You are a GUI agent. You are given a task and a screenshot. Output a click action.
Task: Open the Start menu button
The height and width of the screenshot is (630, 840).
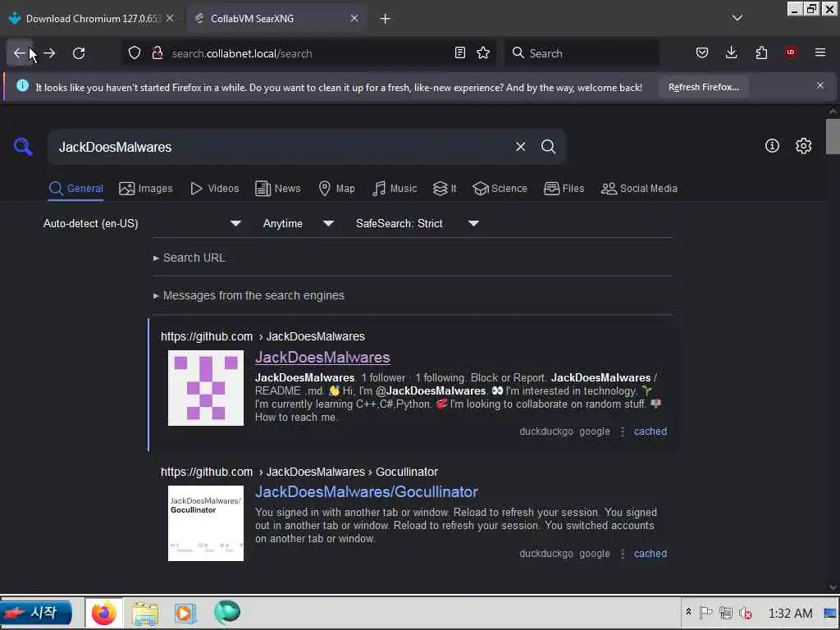(36, 612)
